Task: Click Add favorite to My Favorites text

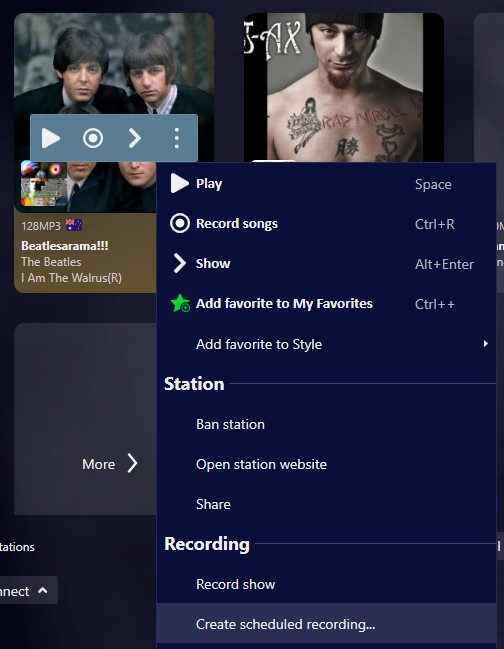Action: click(x=284, y=303)
